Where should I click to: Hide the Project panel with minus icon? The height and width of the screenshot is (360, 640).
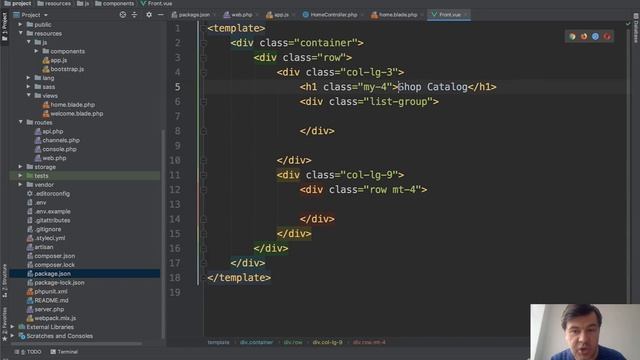[160, 15]
